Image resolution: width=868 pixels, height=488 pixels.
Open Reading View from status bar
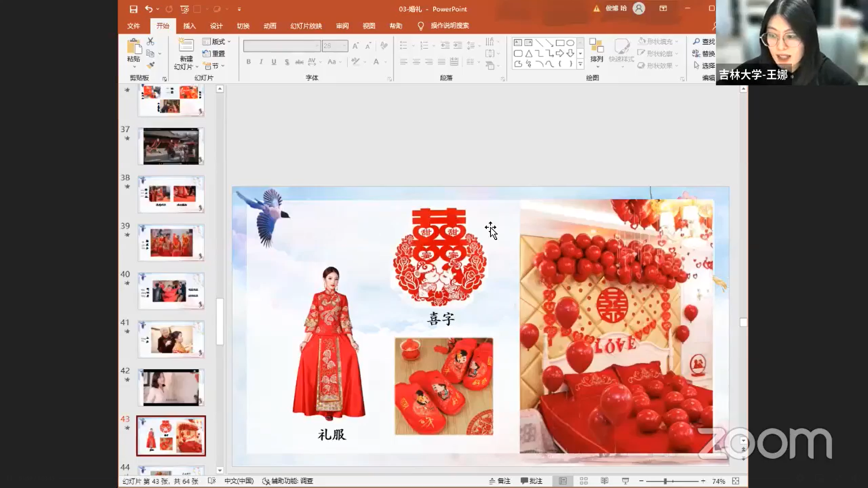pos(604,481)
